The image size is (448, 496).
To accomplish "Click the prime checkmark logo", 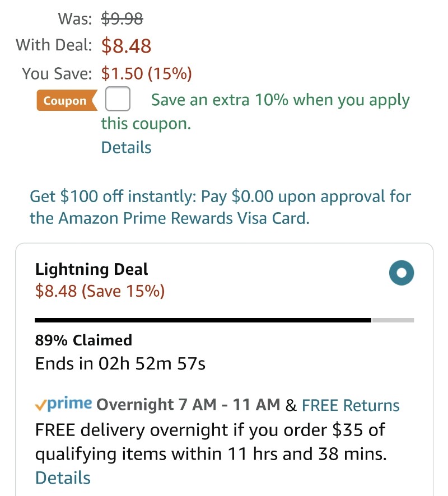I will (x=63, y=404).
